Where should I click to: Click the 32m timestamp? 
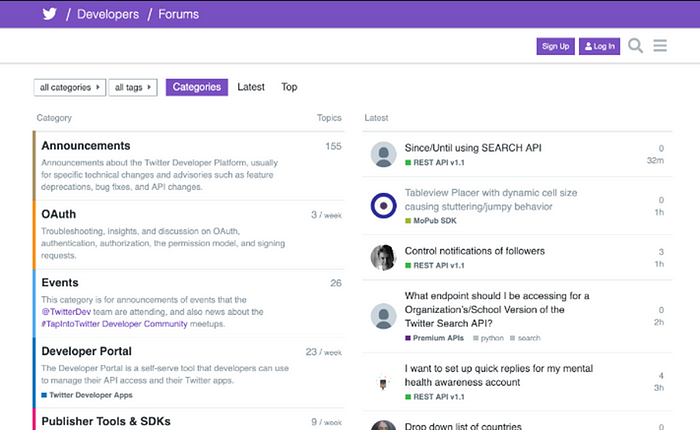[x=655, y=160]
